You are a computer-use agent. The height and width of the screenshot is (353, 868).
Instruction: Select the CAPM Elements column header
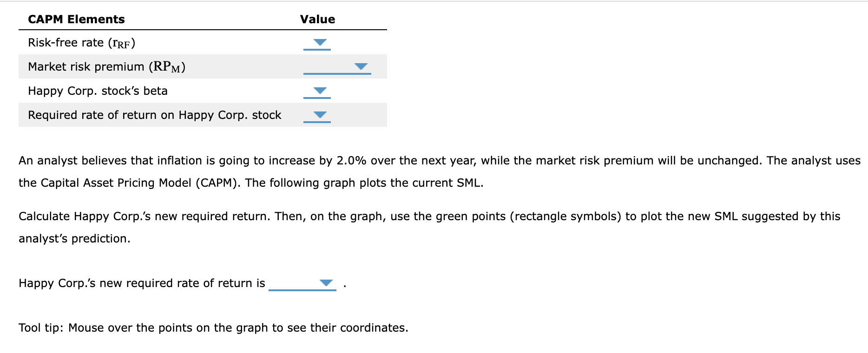[76, 19]
